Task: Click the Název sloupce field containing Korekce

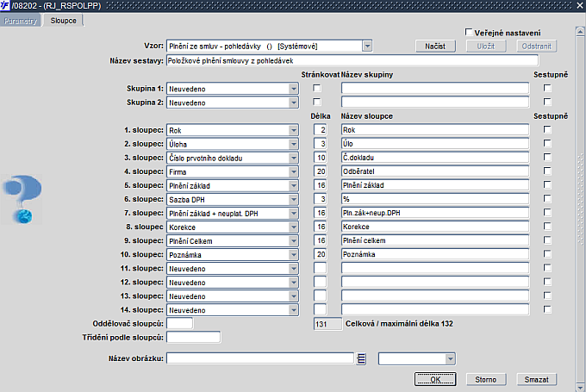Action: (435, 227)
